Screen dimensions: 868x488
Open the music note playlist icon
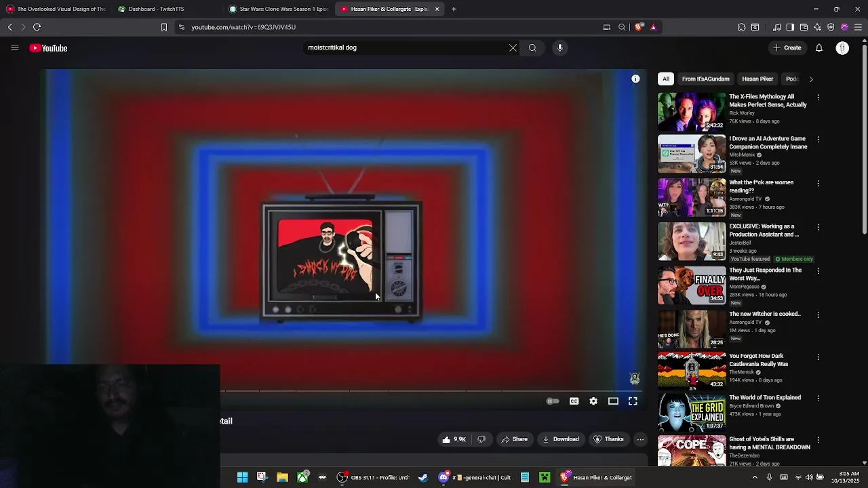tap(776, 27)
